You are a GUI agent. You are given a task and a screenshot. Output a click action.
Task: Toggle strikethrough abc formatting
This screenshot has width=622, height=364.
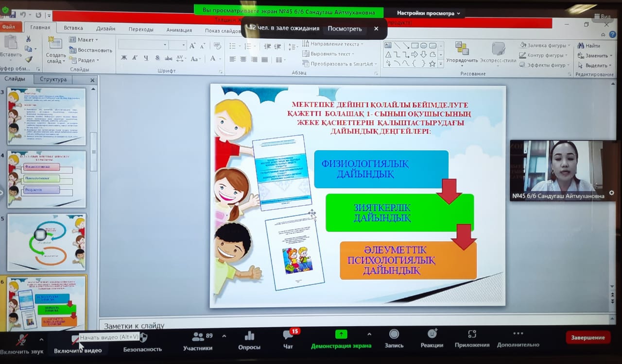[169, 58]
